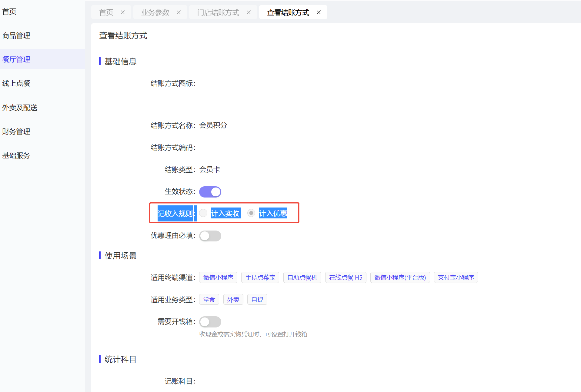Viewport: 581px width, 392px height.
Task: Open 商品管理 in the sidebar
Action: (16, 35)
